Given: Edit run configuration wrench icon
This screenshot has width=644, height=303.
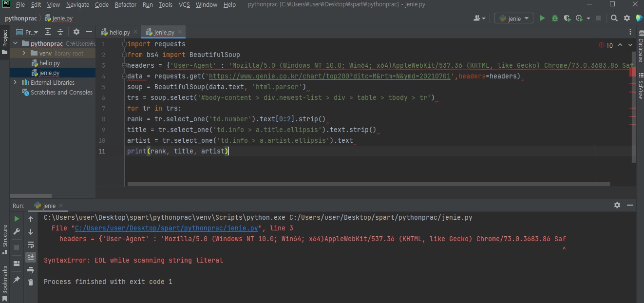Looking at the screenshot, I should coord(17,232).
